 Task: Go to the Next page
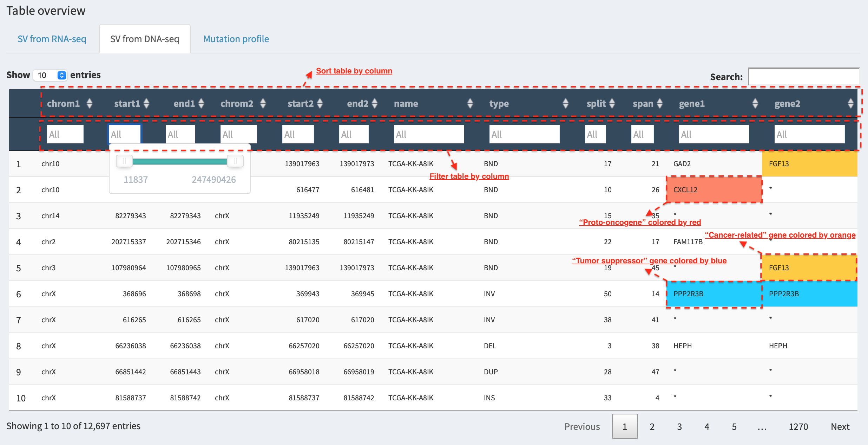coord(840,426)
